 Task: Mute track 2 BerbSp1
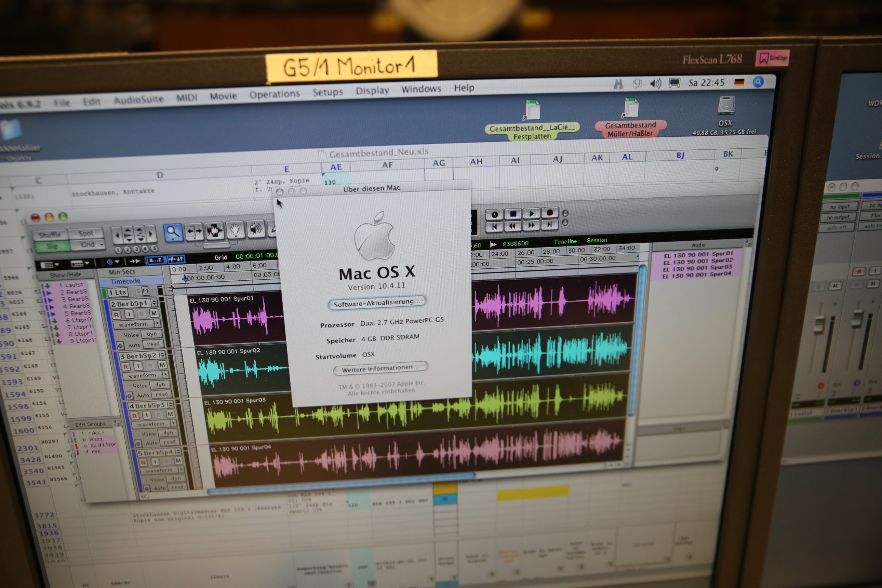tap(154, 313)
